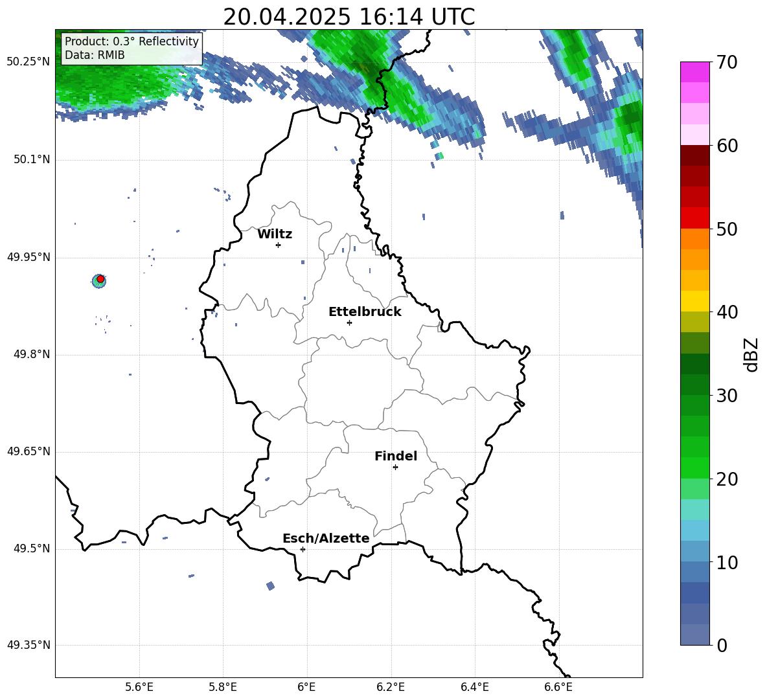Click the 5.8°E longitude label

coord(223,687)
